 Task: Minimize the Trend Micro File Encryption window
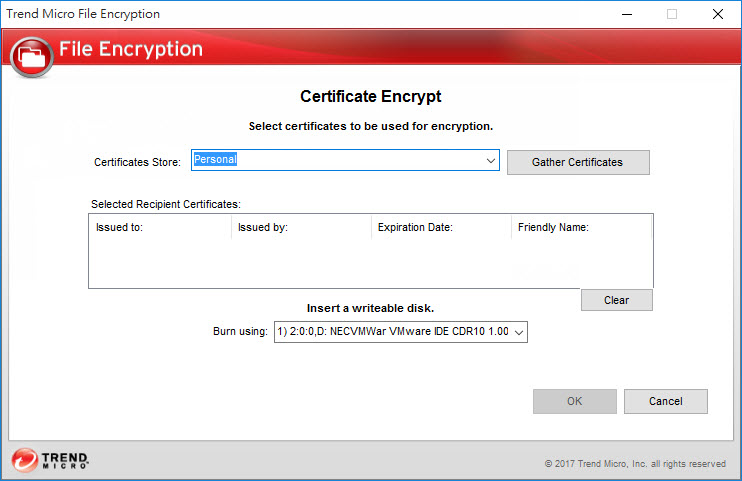click(x=626, y=14)
